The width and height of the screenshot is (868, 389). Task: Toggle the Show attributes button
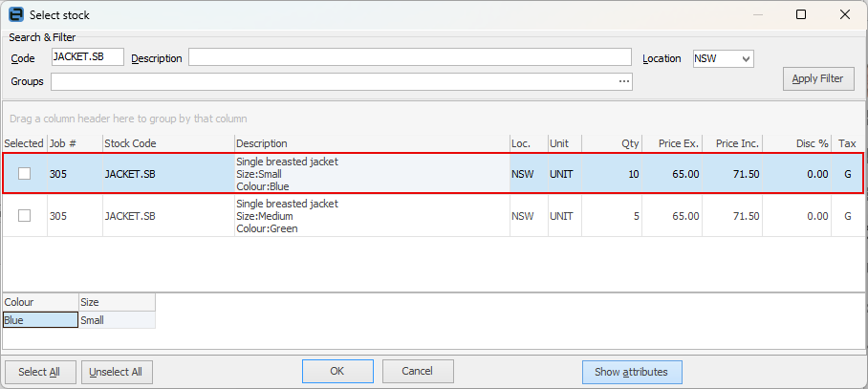tap(631, 371)
